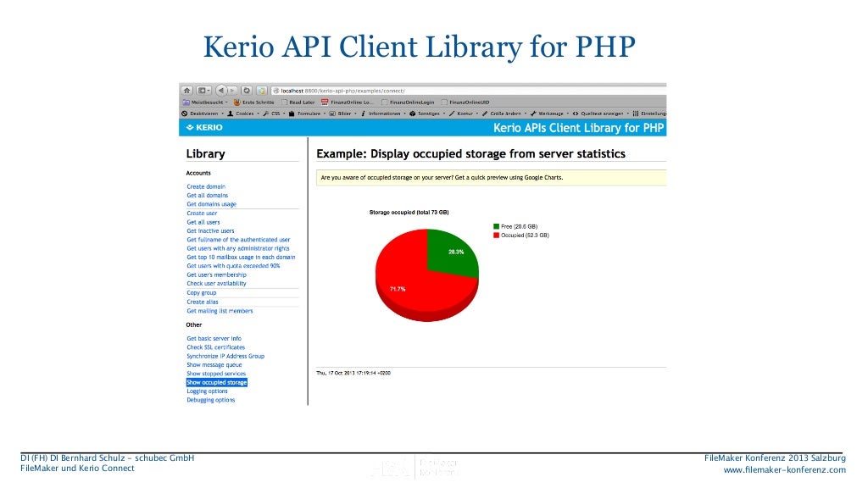Open the Bilder developer toolbar menu
The image size is (868, 488).
click(x=343, y=114)
